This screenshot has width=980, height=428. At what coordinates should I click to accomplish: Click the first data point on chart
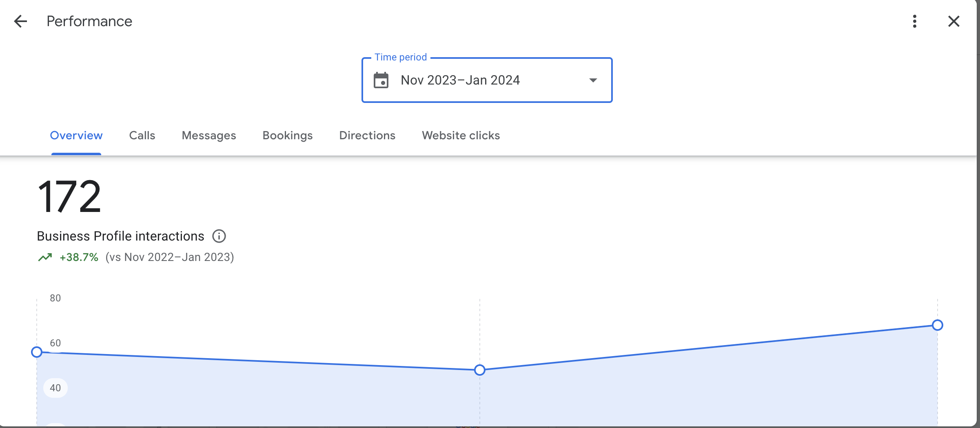point(37,352)
